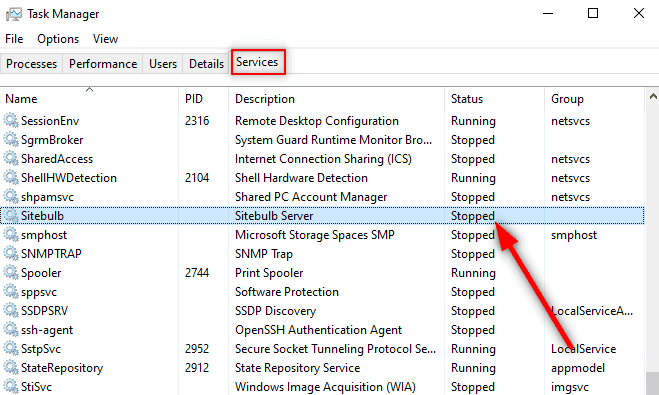Click the gear icon beside ShellHWDetection
The image size is (659, 395).
pos(11,177)
